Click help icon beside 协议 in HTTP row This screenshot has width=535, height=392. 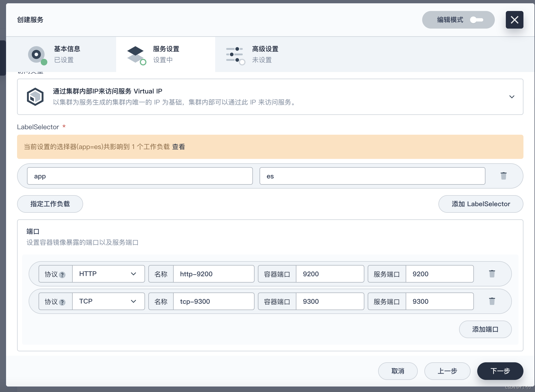tap(62, 275)
